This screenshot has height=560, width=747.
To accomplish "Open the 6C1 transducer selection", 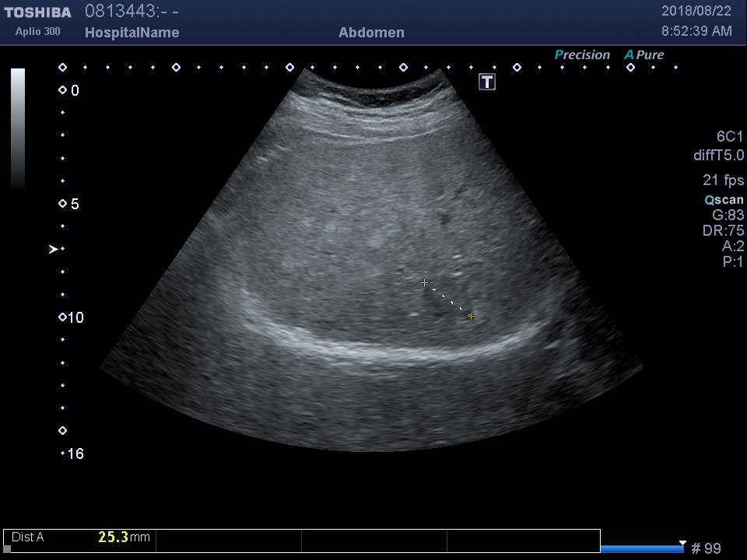I will tap(730, 137).
